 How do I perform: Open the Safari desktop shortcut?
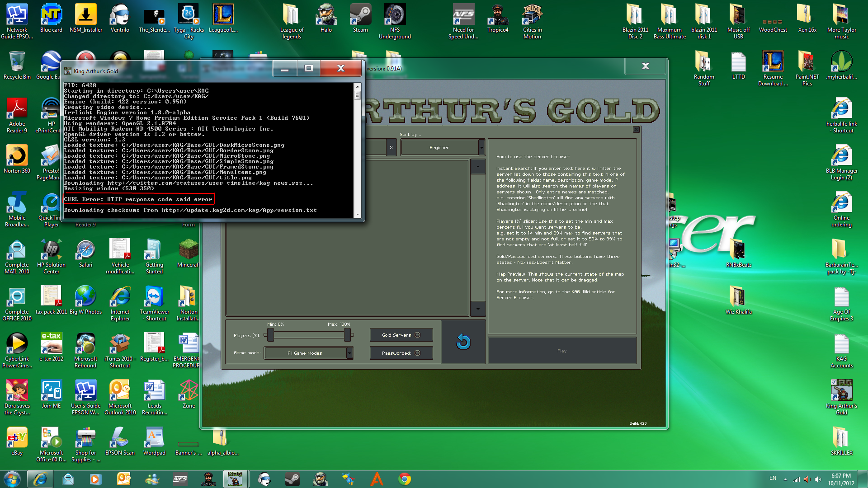[x=85, y=253]
